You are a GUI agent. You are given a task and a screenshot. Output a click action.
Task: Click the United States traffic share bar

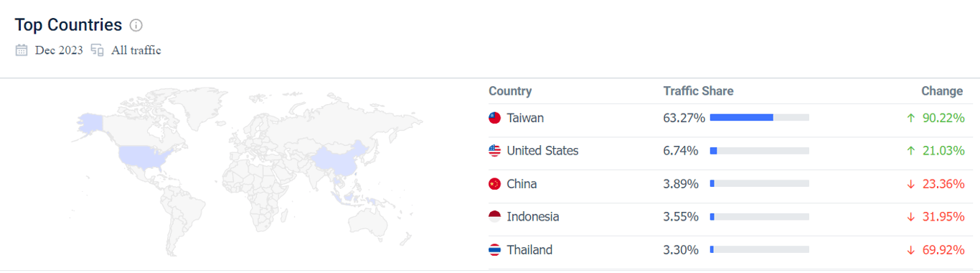pos(760,151)
